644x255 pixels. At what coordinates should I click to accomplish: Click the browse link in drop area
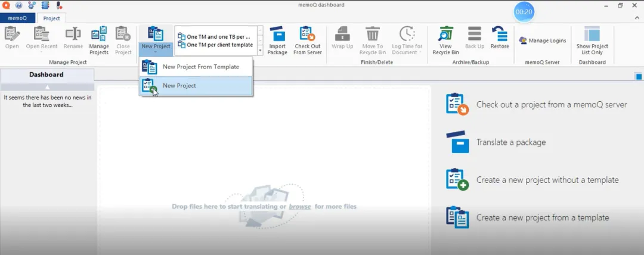pos(300,207)
